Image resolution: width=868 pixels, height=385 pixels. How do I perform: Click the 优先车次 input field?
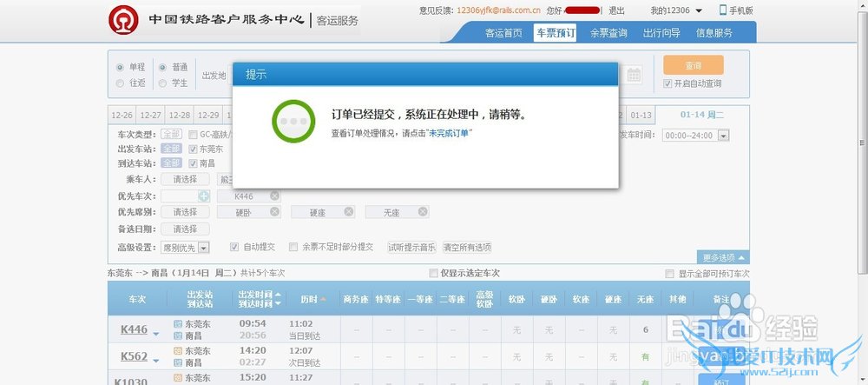[x=180, y=196]
